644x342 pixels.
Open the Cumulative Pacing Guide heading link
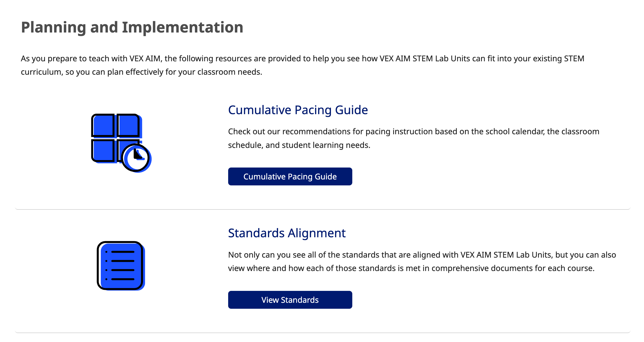(298, 110)
